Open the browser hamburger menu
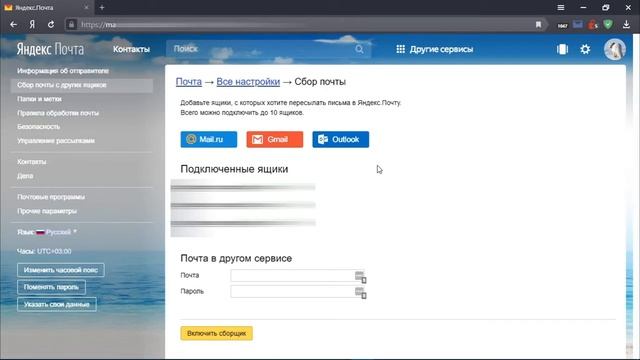This screenshot has height=360, width=640. tap(561, 7)
